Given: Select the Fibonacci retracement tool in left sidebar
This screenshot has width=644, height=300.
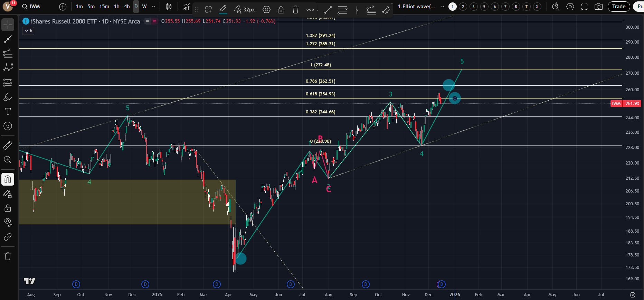Looking at the screenshot, I should pos(8,54).
